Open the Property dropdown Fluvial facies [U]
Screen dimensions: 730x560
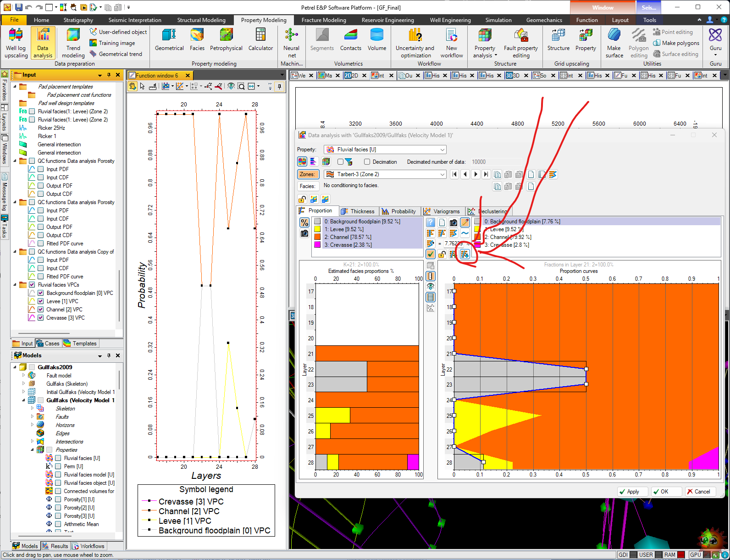pyautogui.click(x=385, y=150)
